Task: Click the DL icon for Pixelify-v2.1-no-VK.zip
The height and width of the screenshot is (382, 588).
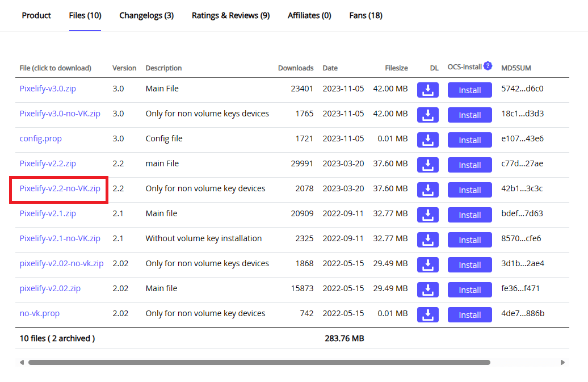Action: pos(427,240)
